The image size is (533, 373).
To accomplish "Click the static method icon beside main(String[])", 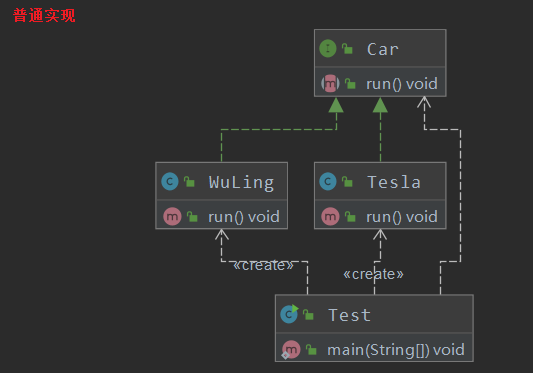I will 291,350.
